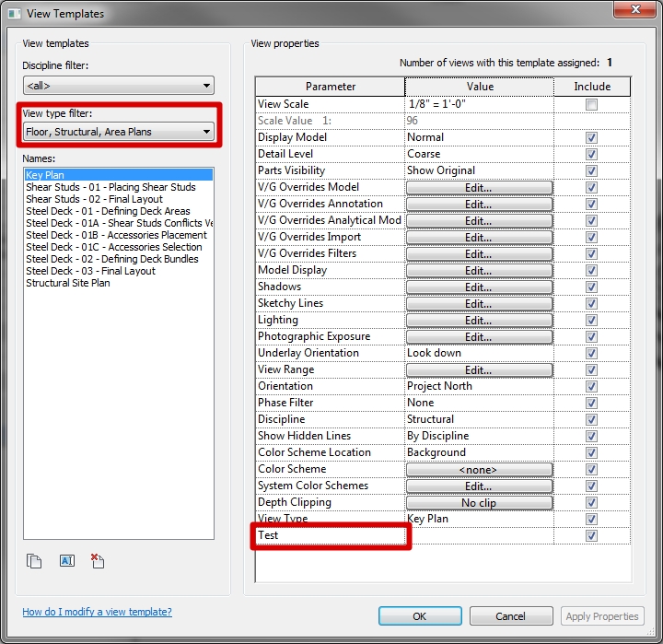Click the View Scale value 1/8" = 1'-0"
663x644 pixels.
(479, 104)
